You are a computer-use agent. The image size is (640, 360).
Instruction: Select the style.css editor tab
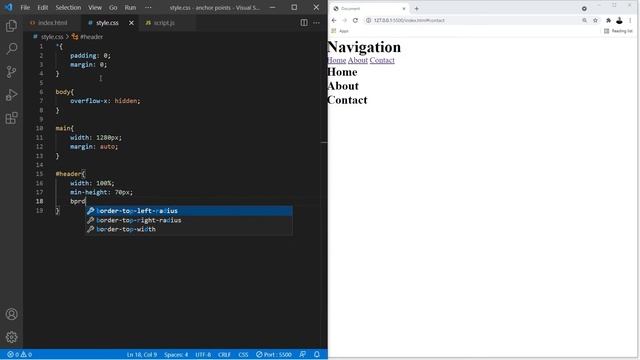[x=107, y=23]
